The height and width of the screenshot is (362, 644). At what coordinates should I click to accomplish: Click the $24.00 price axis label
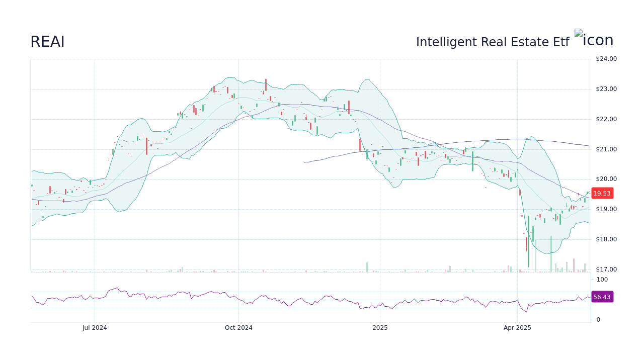point(606,59)
